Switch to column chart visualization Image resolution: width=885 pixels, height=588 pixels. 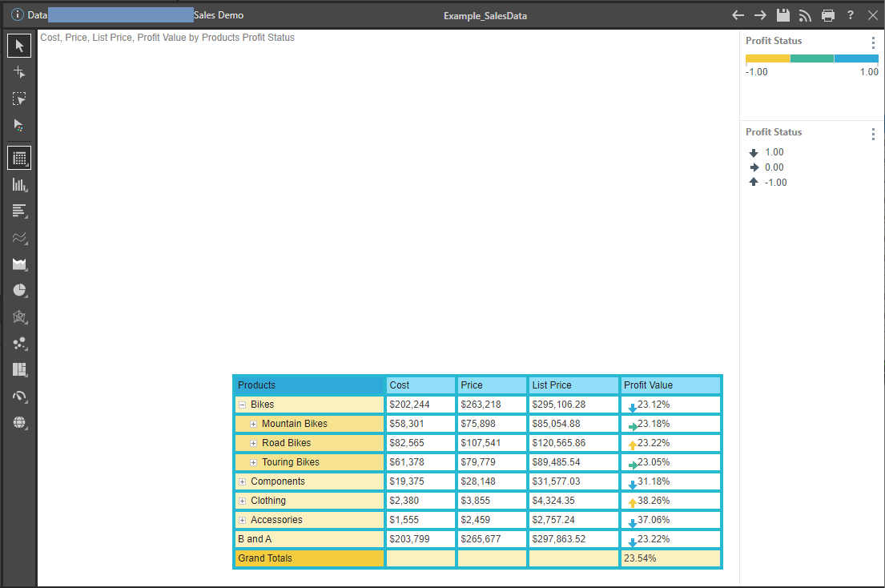19,185
